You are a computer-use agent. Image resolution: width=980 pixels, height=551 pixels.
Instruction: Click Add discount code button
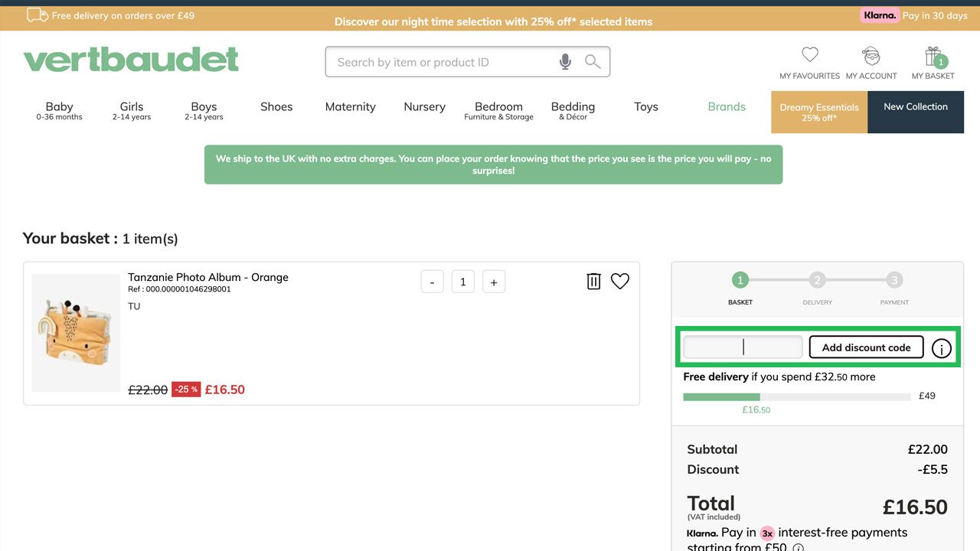(866, 347)
